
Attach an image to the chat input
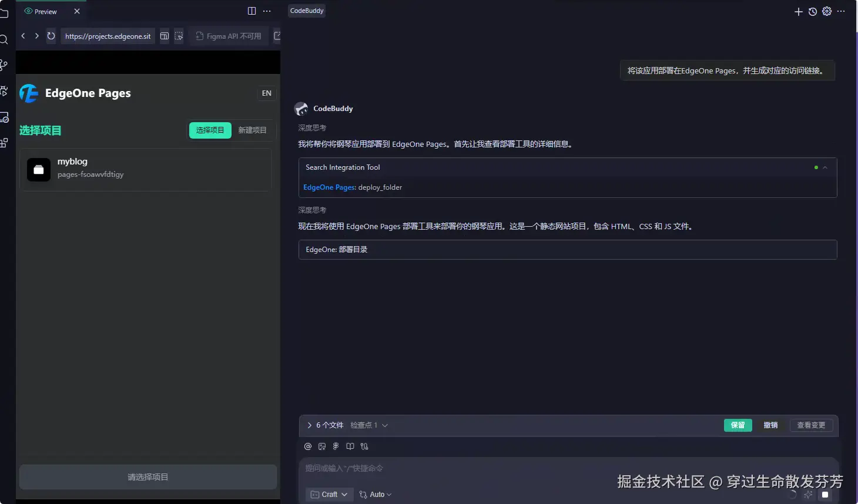tap(322, 446)
